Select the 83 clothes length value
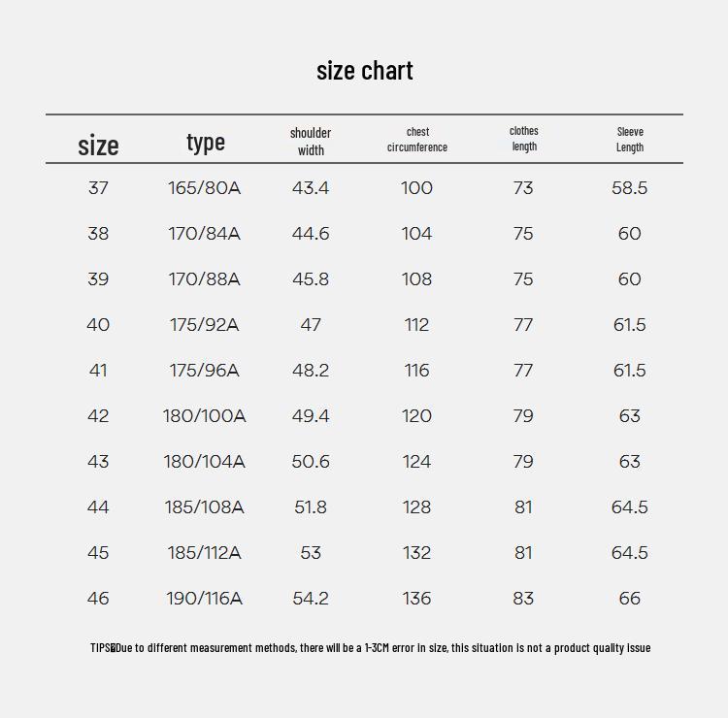 [x=523, y=599]
